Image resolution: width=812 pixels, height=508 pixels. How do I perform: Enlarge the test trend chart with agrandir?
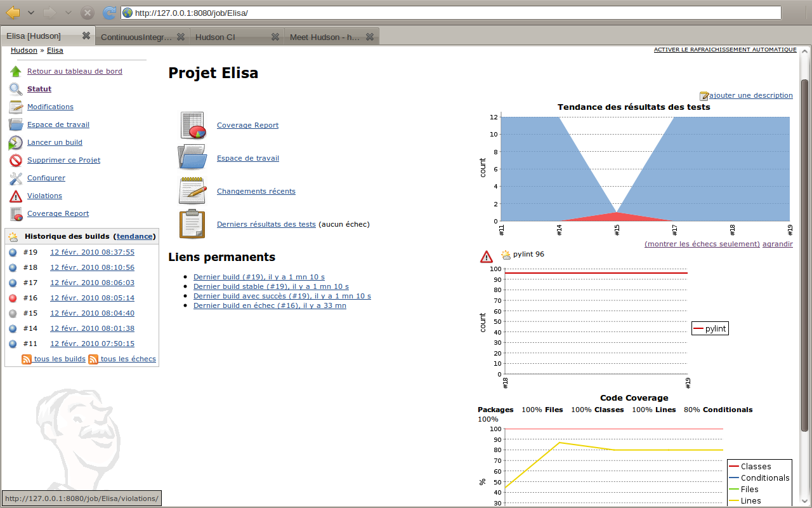pyautogui.click(x=777, y=244)
